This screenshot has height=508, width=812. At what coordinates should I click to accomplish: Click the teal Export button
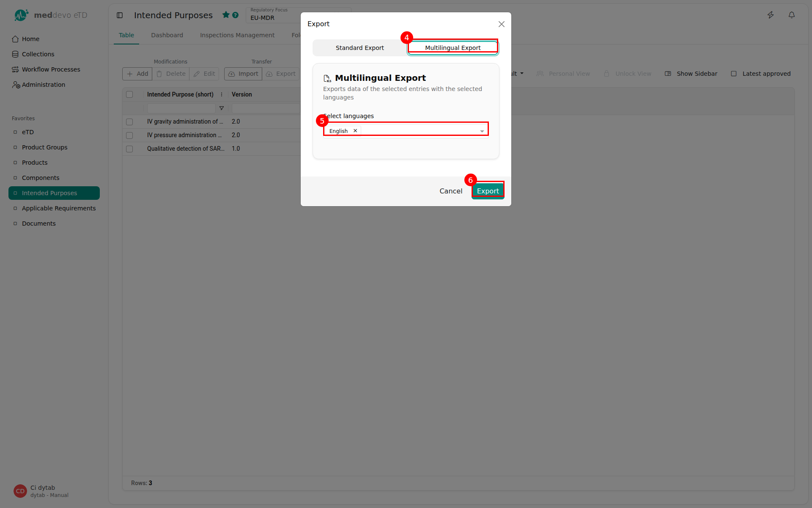tap(488, 191)
